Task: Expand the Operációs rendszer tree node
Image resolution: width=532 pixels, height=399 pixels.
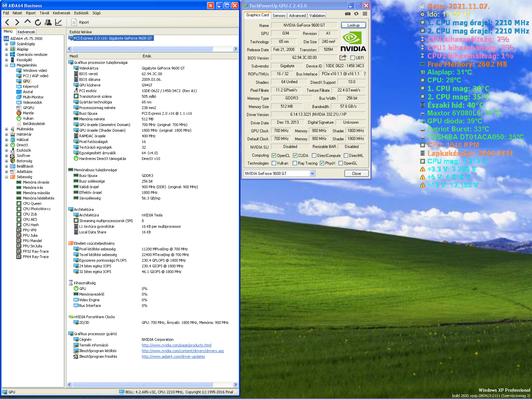Action: tap(6, 55)
